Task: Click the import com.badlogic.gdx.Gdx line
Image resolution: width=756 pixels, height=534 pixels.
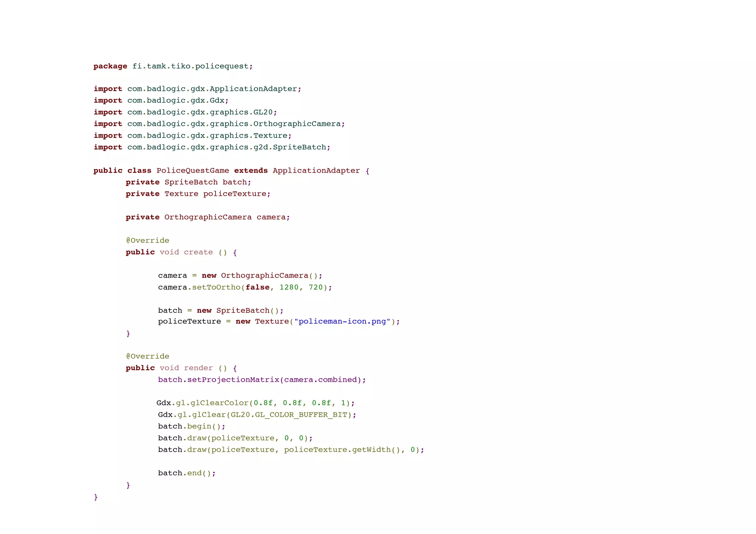Action: [161, 100]
